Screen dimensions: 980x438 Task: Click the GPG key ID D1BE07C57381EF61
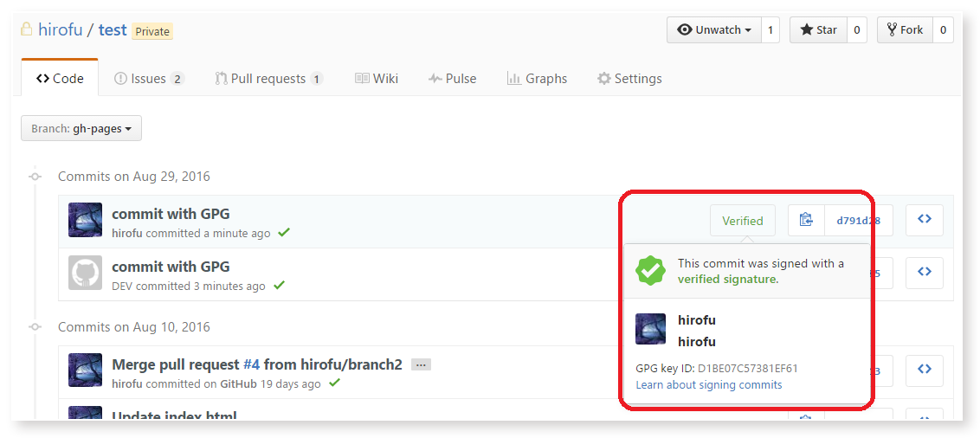pyautogui.click(x=747, y=369)
